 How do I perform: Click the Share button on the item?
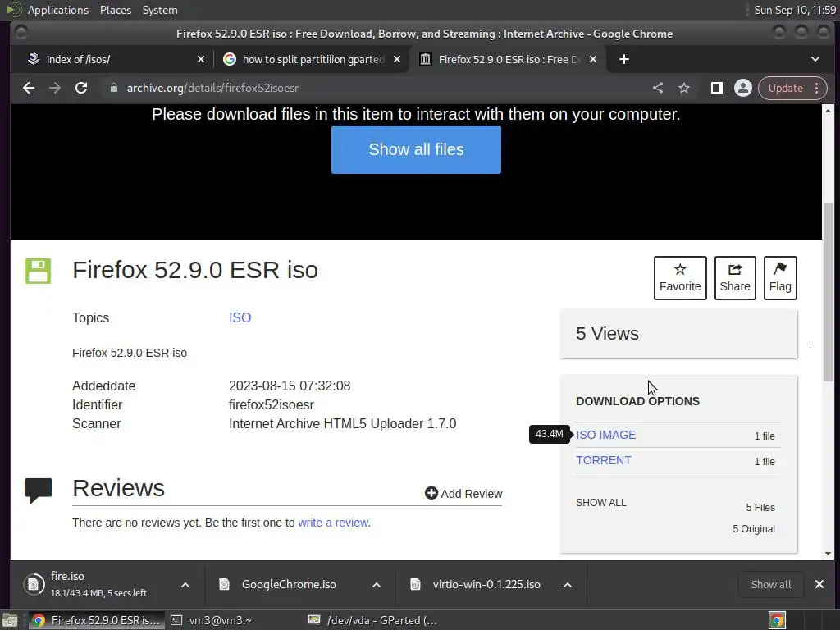point(735,278)
